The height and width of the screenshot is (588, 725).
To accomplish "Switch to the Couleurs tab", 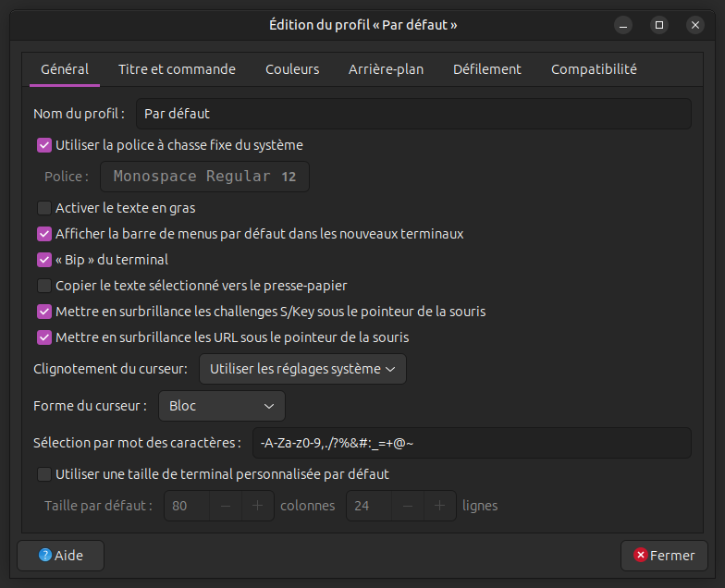I will 292,69.
